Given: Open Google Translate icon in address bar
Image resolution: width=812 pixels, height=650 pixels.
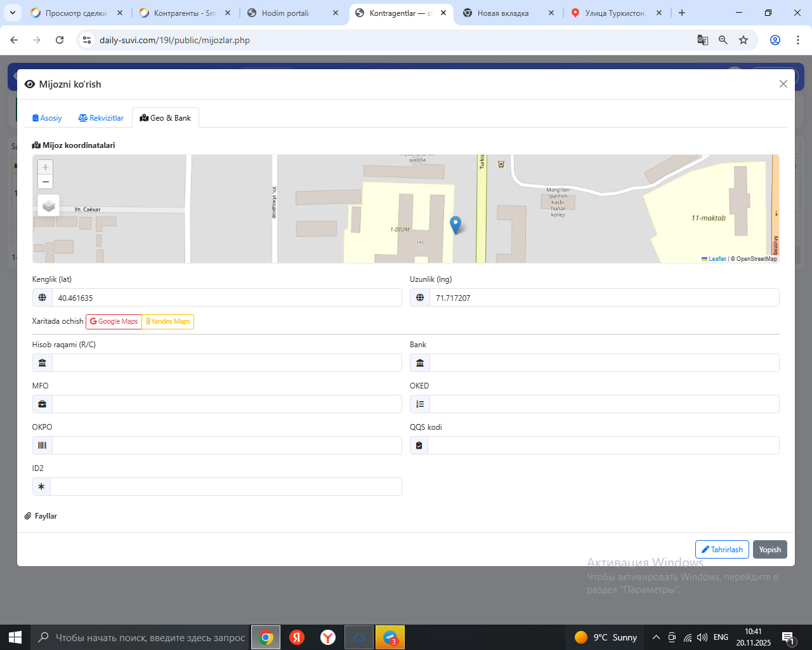Looking at the screenshot, I should tap(702, 40).
